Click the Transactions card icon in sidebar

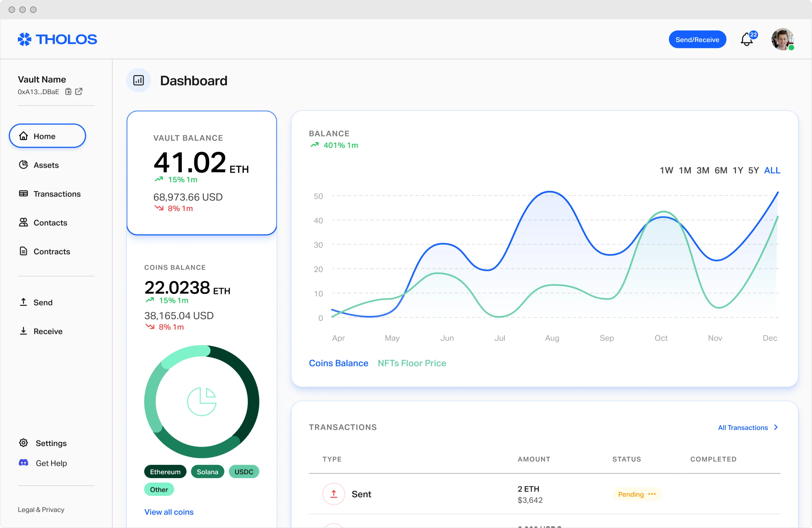click(x=23, y=194)
